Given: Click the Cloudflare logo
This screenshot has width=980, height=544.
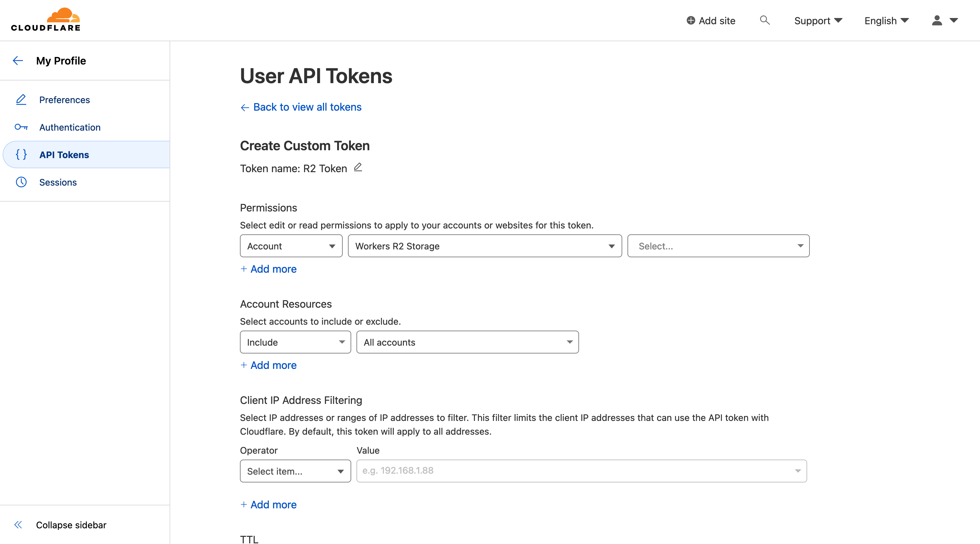Looking at the screenshot, I should (x=45, y=19).
